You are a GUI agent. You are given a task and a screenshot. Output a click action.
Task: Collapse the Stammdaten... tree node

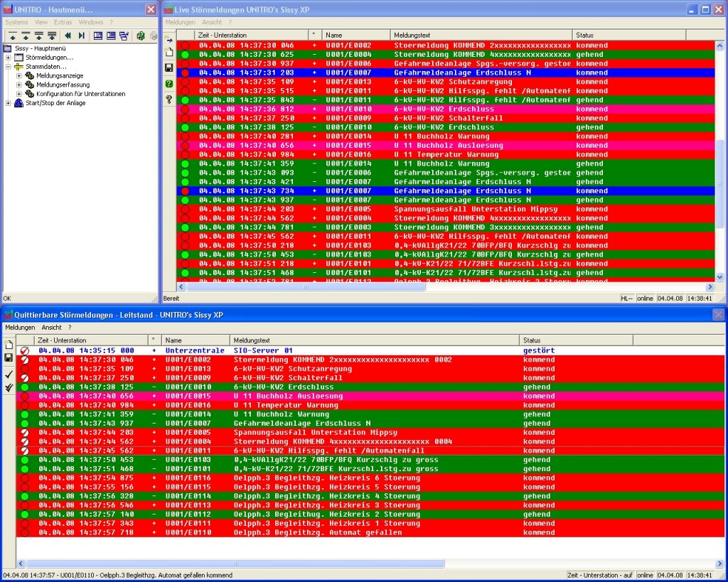[x=8, y=66]
